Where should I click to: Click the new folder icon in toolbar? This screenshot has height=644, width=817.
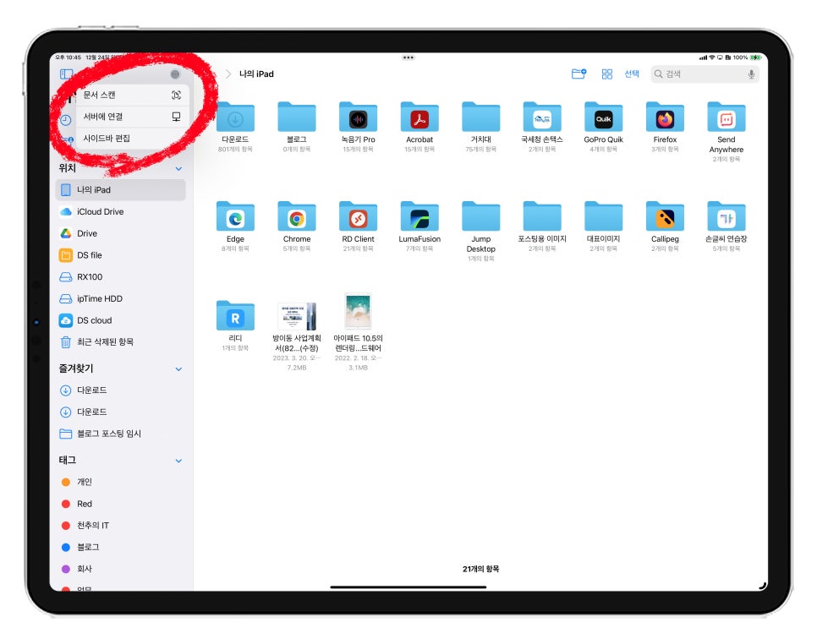click(578, 74)
